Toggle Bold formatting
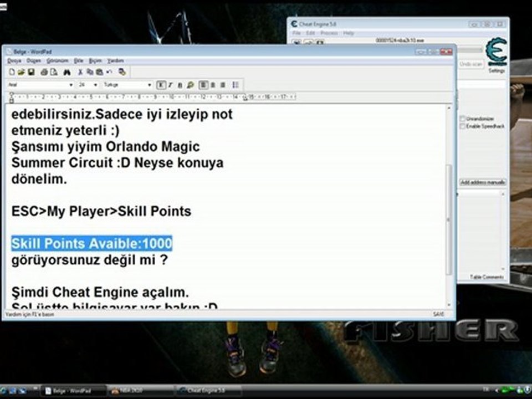Screen dimensions: 532x399 (161, 85)
